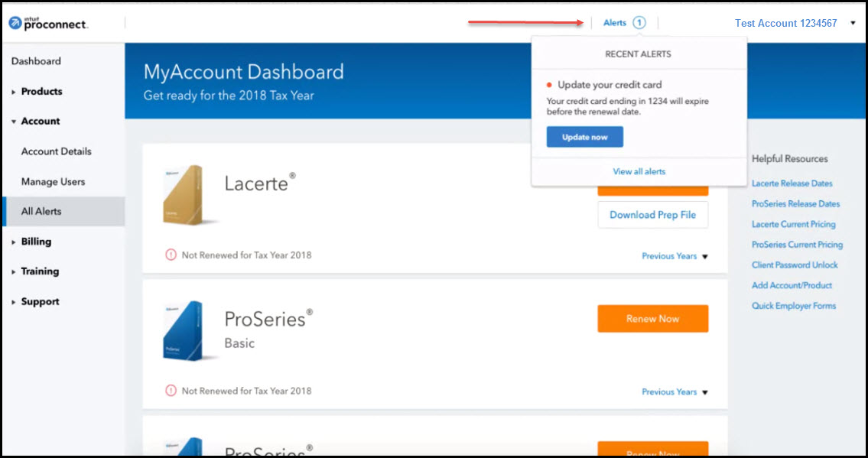Click the RECENT ALERTS heading
This screenshot has height=458, width=868.
(x=638, y=54)
